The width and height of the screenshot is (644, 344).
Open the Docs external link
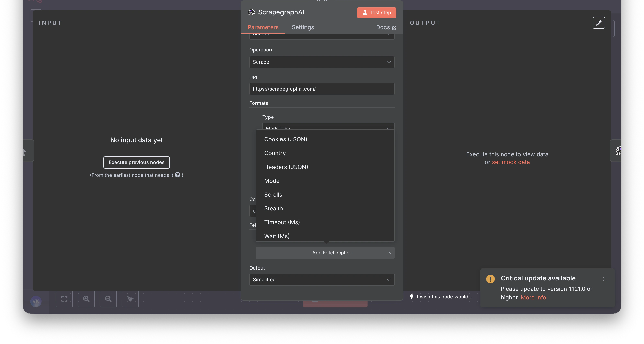pyautogui.click(x=386, y=27)
